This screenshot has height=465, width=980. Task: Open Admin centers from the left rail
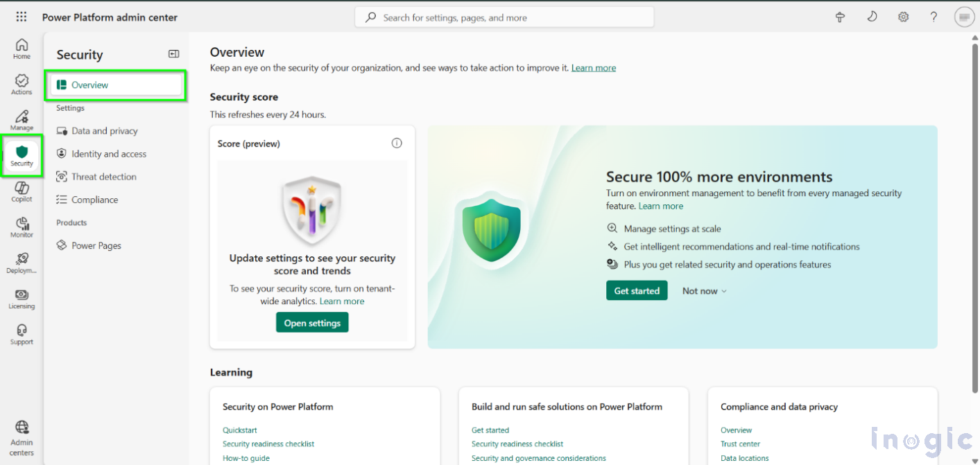tap(21, 435)
